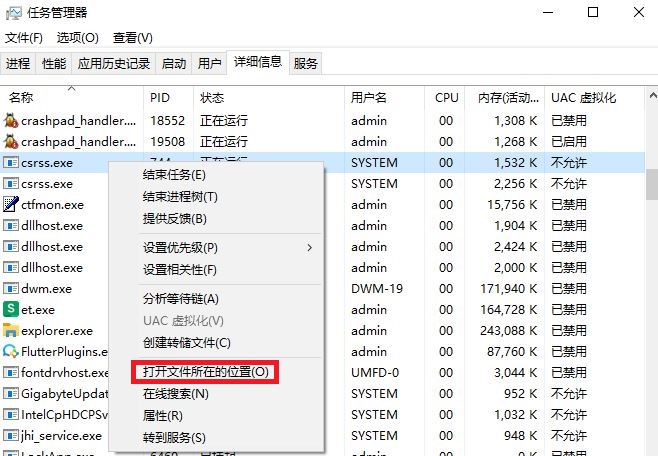Switch to the 服务 tab
Screen dimensions: 658x456
(x=306, y=64)
